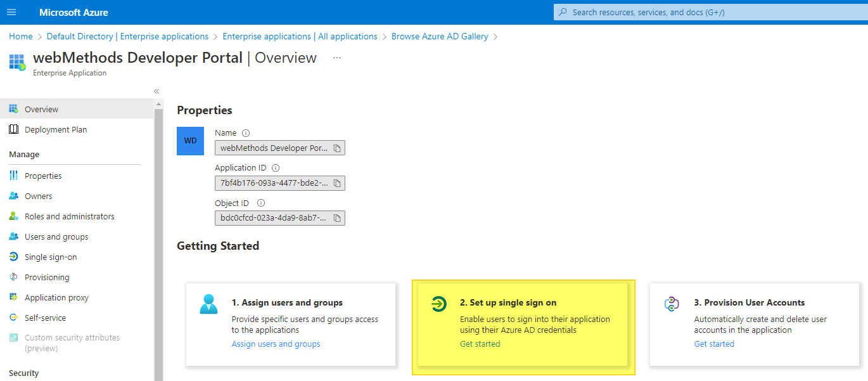868x381 pixels.
Task: Click the 3. Provision User Accounts heading
Action: [750, 302]
